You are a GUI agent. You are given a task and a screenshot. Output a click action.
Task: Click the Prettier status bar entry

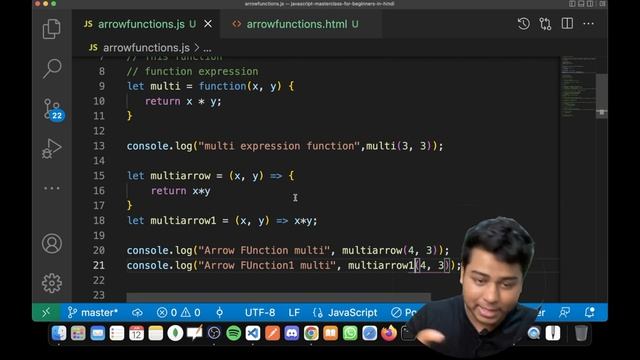click(x=404, y=313)
